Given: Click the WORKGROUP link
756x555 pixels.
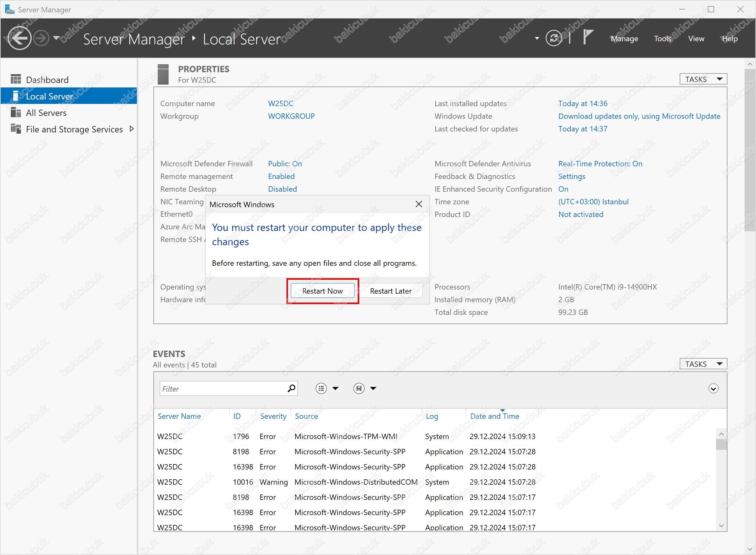Looking at the screenshot, I should point(291,116).
